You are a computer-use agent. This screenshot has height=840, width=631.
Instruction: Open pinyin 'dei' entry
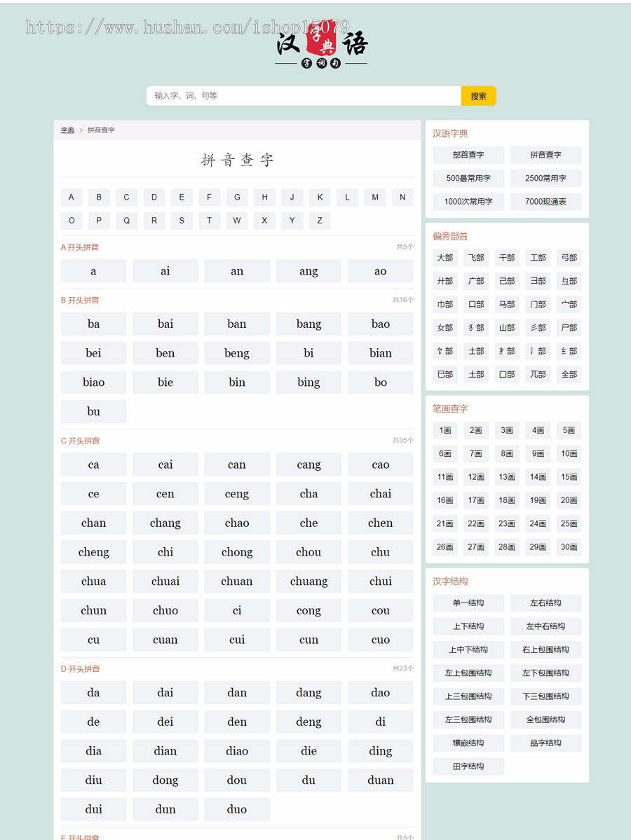pos(165,722)
